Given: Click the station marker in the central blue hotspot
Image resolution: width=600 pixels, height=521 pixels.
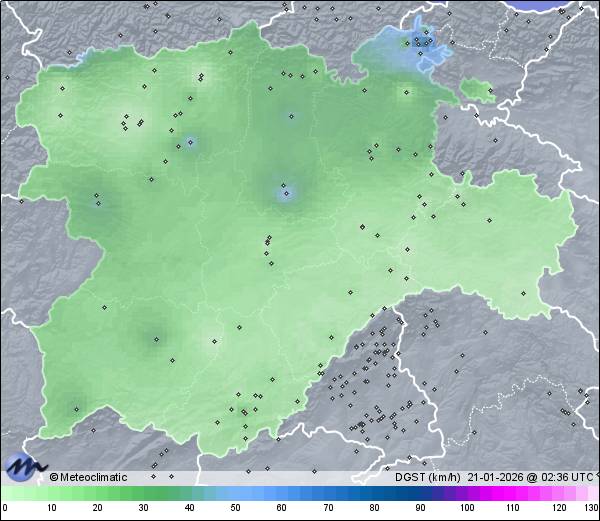Looking at the screenshot, I should click(285, 194).
